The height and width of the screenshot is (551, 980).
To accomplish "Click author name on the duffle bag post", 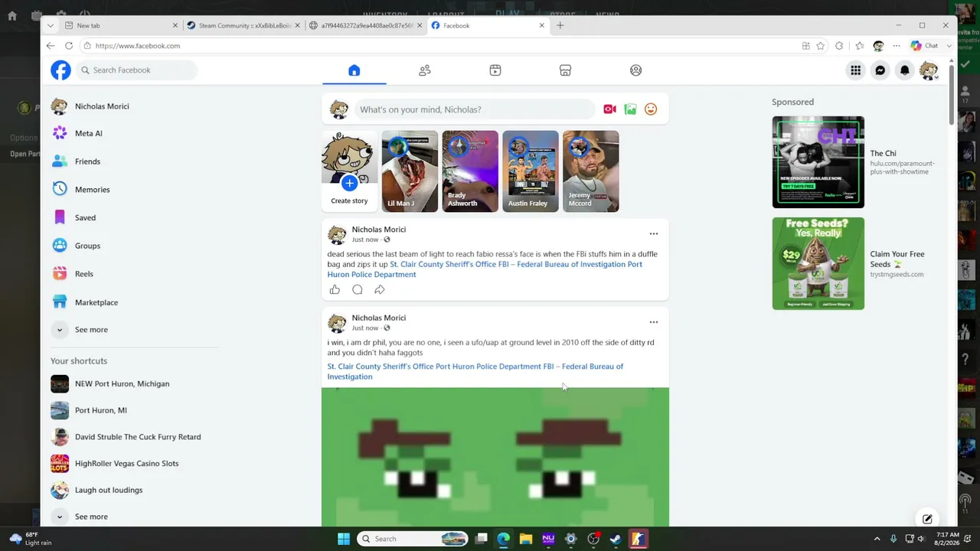I will 379,230.
